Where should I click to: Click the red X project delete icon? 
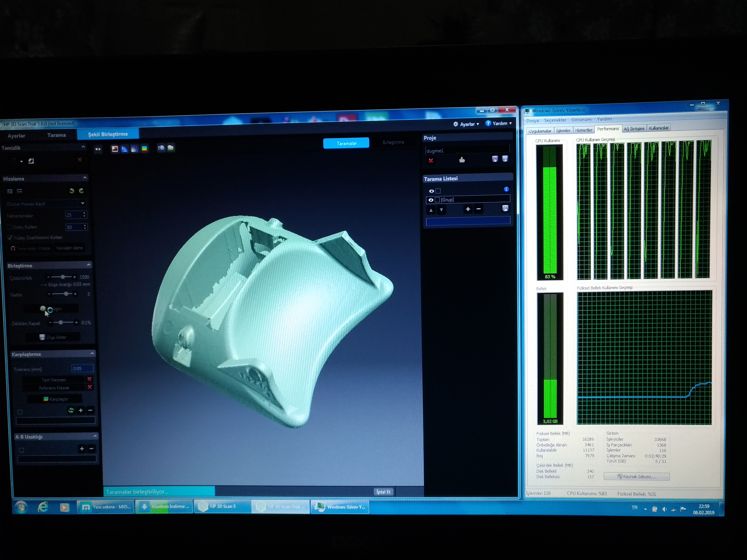pos(431,161)
